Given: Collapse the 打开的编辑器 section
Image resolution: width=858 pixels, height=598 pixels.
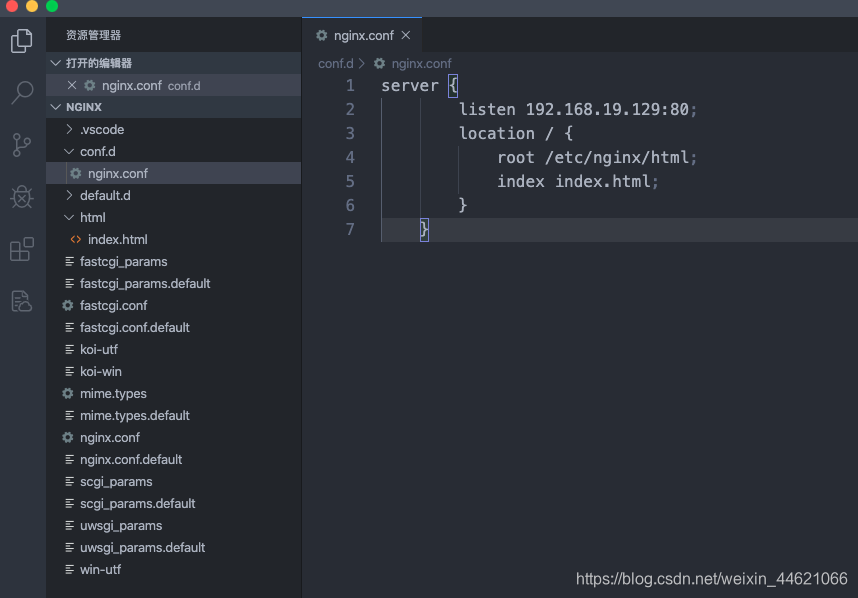Looking at the screenshot, I should pos(55,63).
